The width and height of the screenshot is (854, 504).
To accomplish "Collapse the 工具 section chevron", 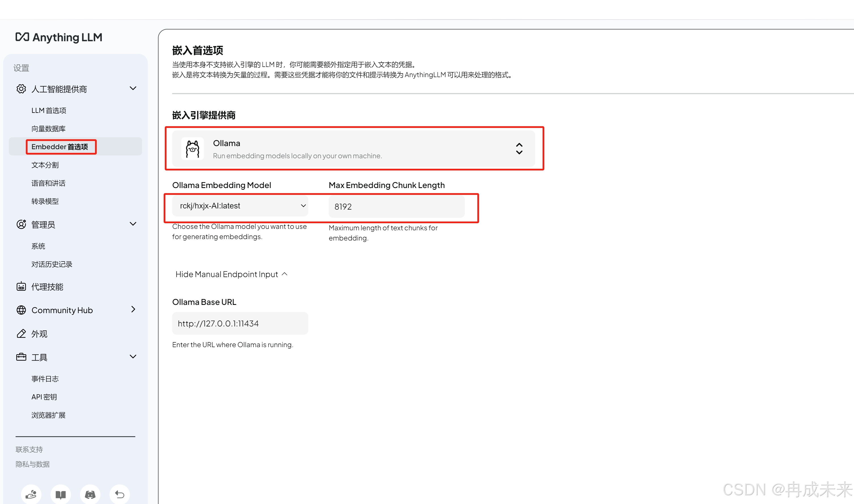I will (x=133, y=357).
